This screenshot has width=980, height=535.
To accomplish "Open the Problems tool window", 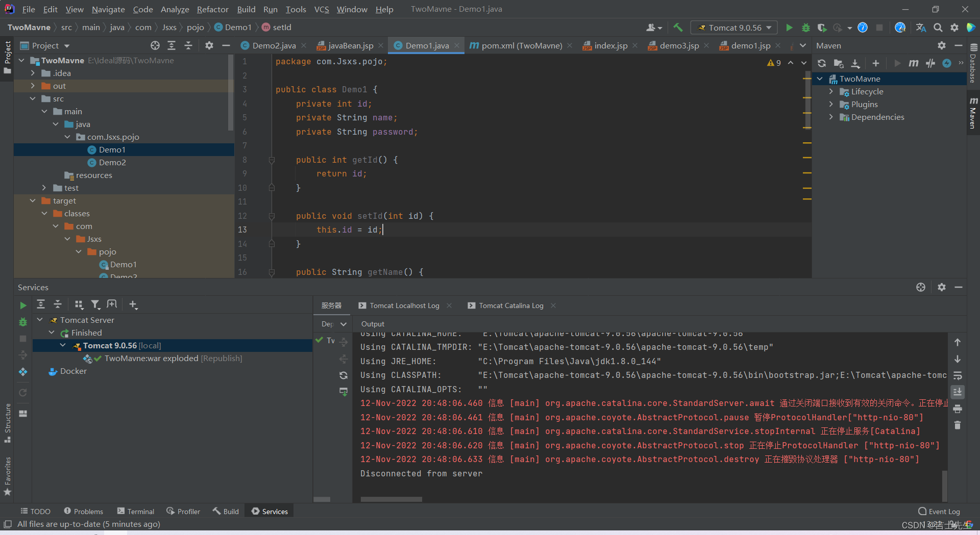I will (83, 511).
